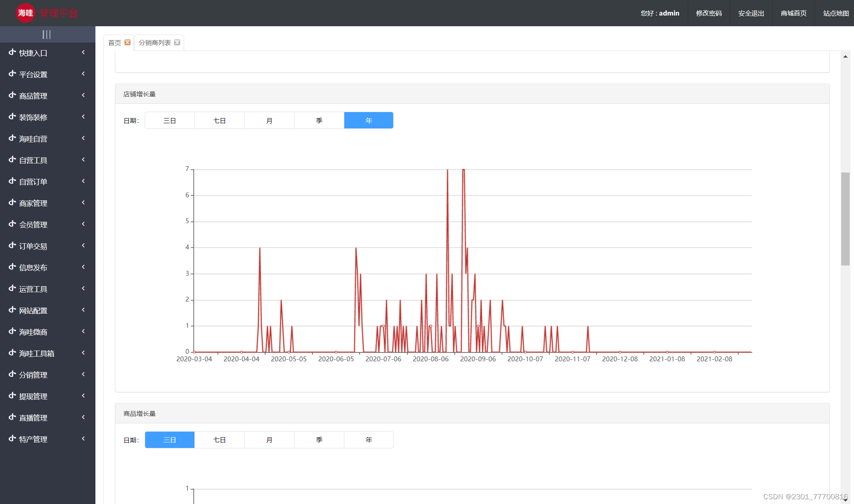Select 三日 range for 商品增长量
Screen dimensions: 854x504
(x=170, y=440)
